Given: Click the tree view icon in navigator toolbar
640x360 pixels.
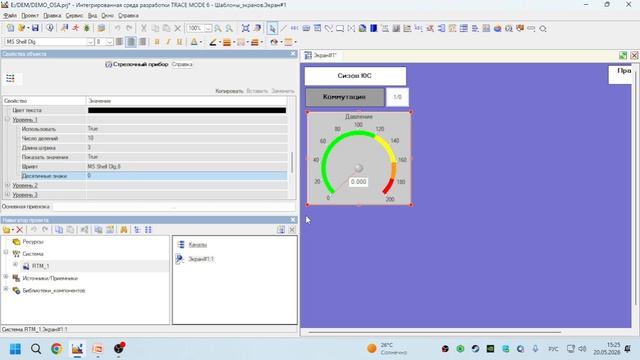Looking at the screenshot, I should point(137,230).
